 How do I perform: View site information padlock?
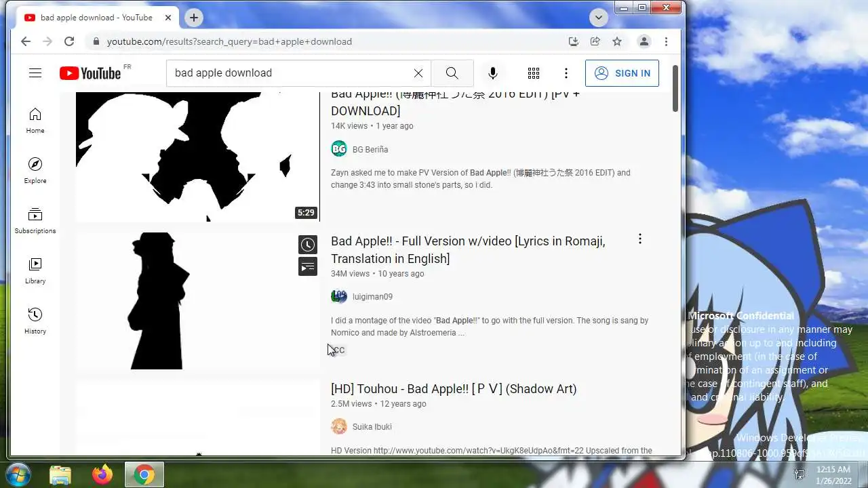tap(96, 41)
